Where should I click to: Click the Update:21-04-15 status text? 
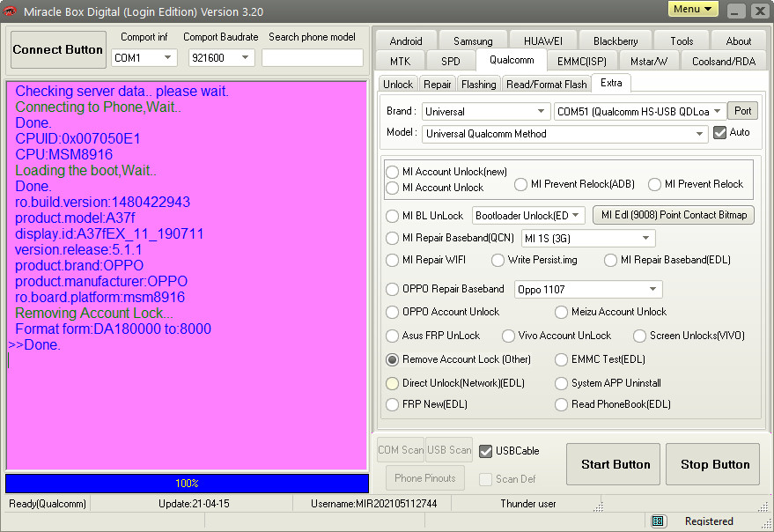coord(194,504)
